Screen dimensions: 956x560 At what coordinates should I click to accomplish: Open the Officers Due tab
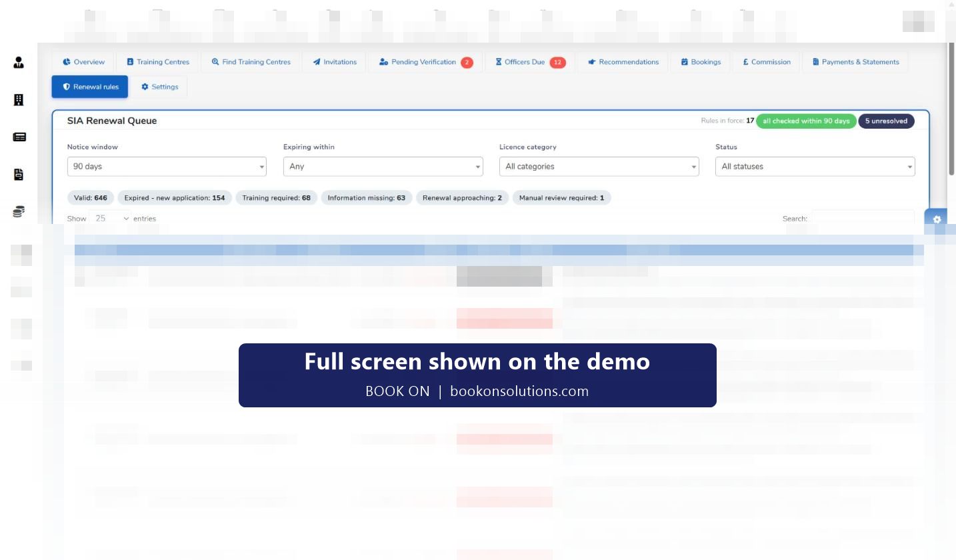point(530,62)
